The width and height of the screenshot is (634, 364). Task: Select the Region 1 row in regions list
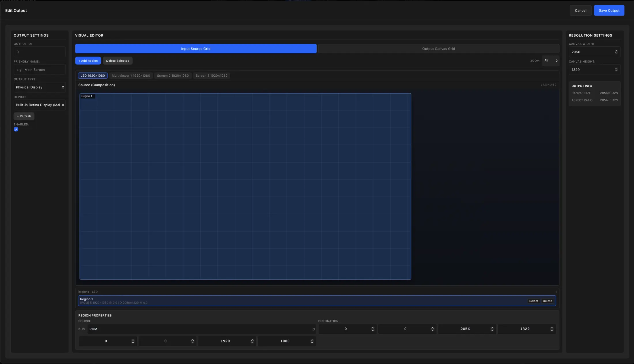coord(317,301)
